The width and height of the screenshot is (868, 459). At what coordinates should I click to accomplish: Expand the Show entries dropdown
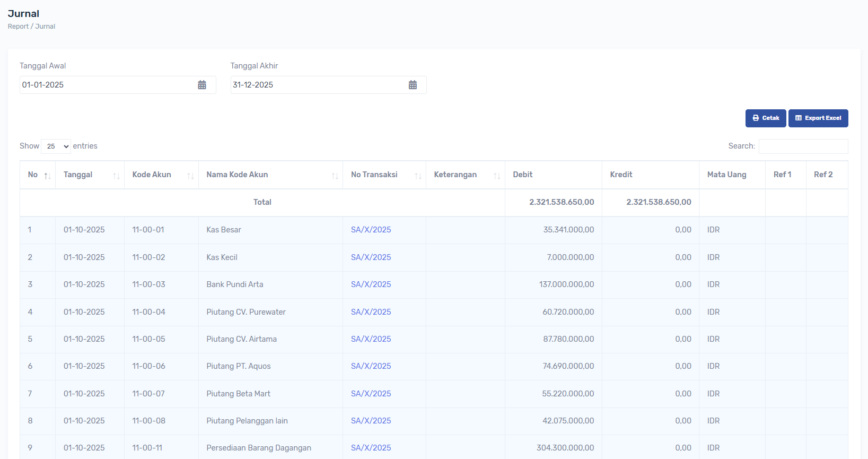tap(56, 146)
